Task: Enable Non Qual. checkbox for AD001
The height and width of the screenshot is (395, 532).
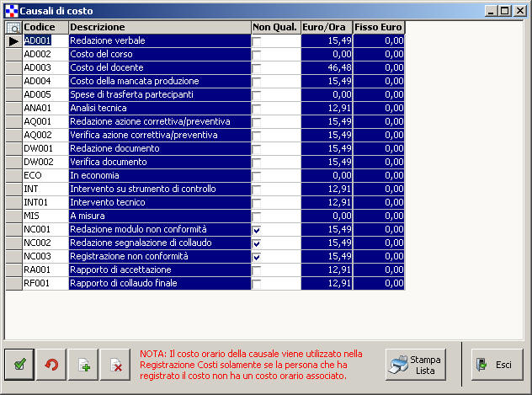Action: (x=257, y=41)
